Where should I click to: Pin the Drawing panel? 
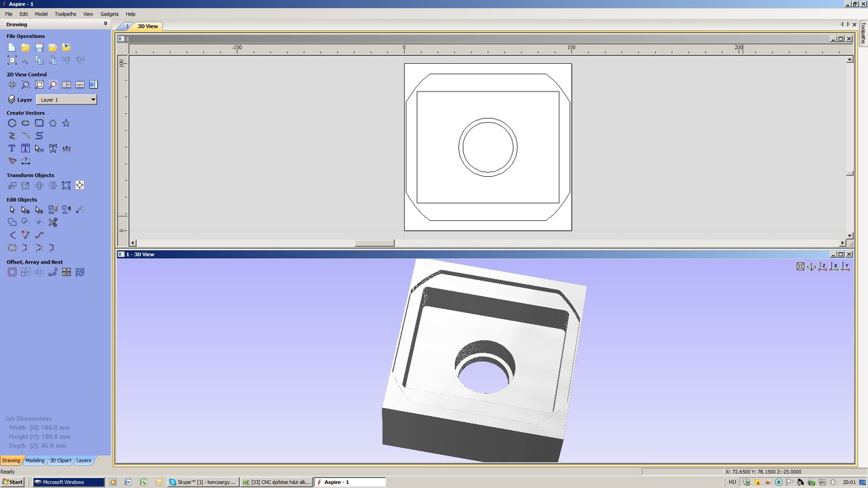coord(105,24)
